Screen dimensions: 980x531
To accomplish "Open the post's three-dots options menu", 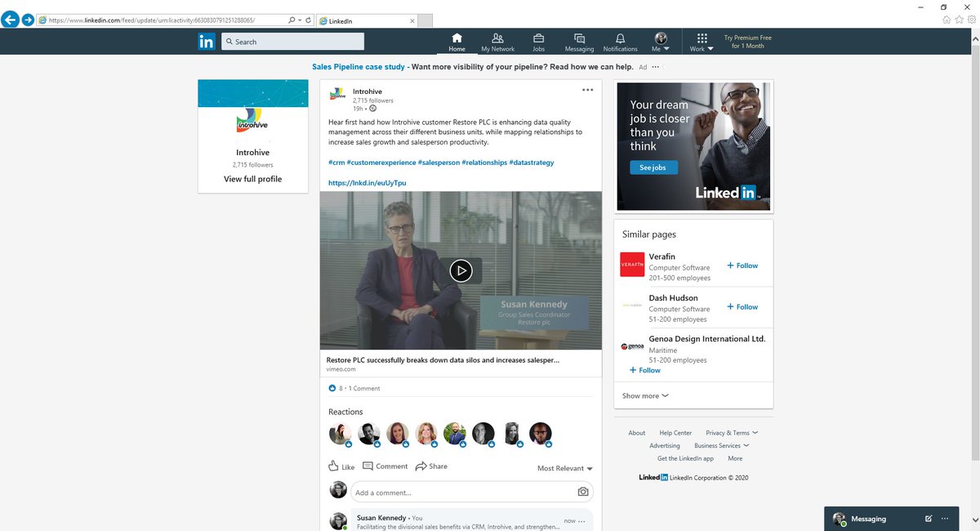I will click(x=588, y=90).
